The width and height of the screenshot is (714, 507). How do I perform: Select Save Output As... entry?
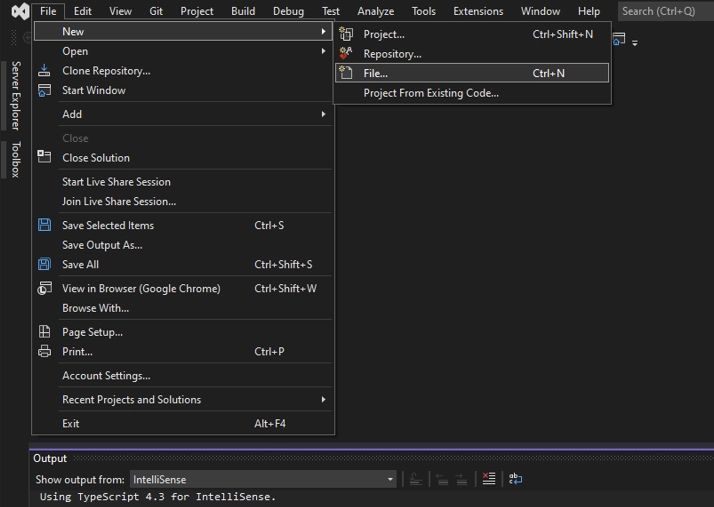(183, 245)
